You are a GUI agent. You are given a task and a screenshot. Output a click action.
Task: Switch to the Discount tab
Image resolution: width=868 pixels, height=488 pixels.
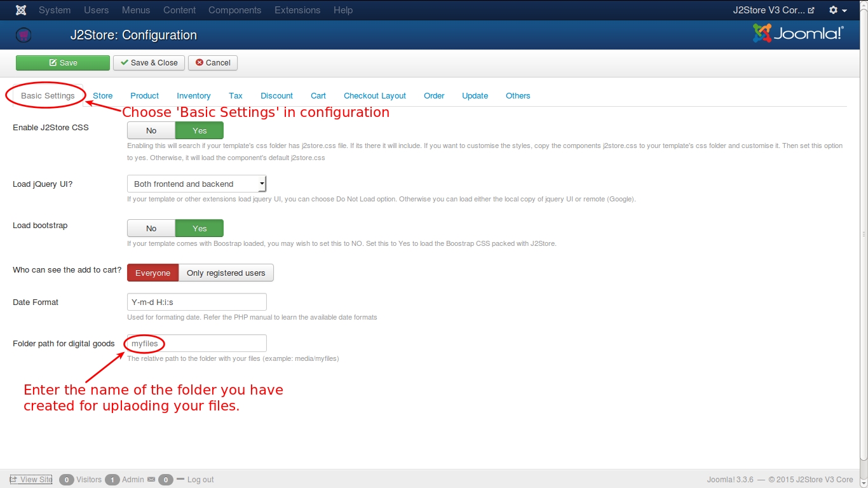(x=276, y=96)
